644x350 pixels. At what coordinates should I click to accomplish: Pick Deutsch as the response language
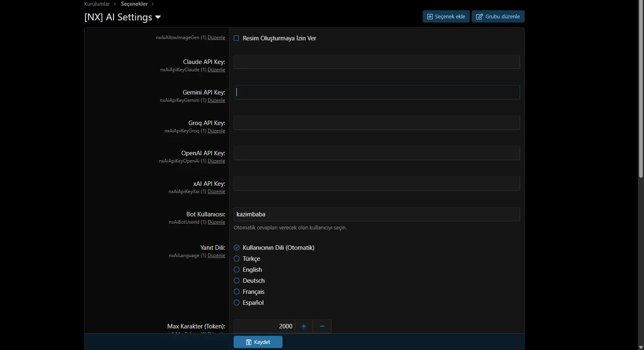coord(236,281)
